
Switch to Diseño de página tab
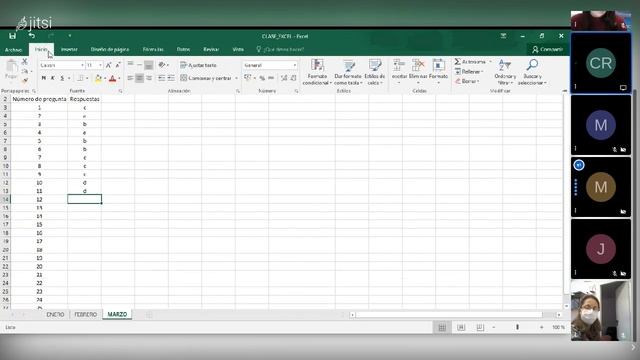pos(110,49)
